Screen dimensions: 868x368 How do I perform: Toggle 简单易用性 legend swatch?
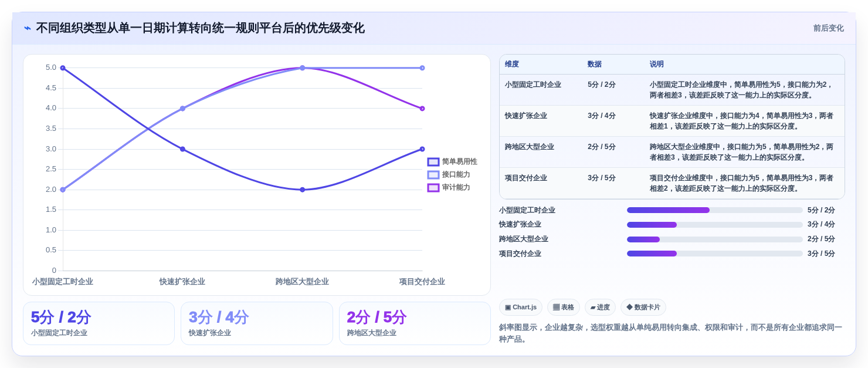(x=433, y=162)
